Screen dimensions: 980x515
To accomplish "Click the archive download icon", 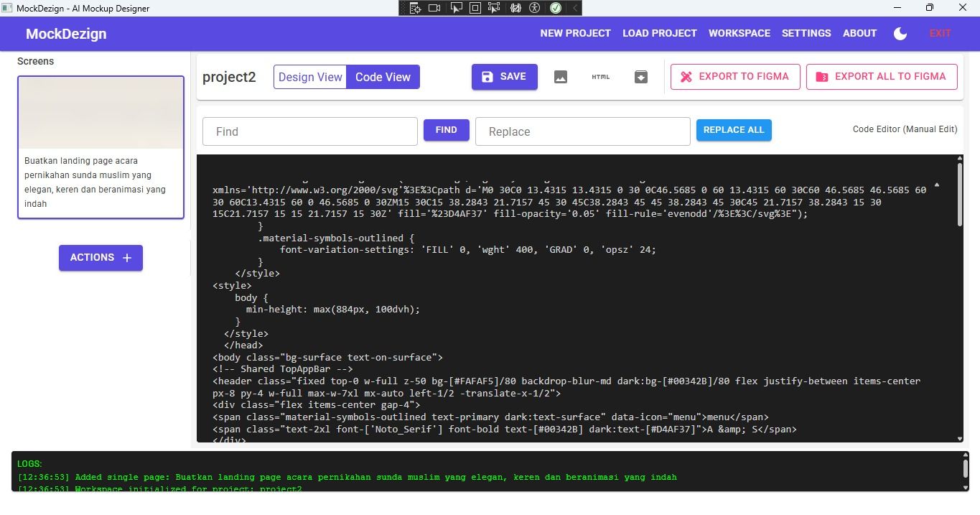I will [x=641, y=77].
